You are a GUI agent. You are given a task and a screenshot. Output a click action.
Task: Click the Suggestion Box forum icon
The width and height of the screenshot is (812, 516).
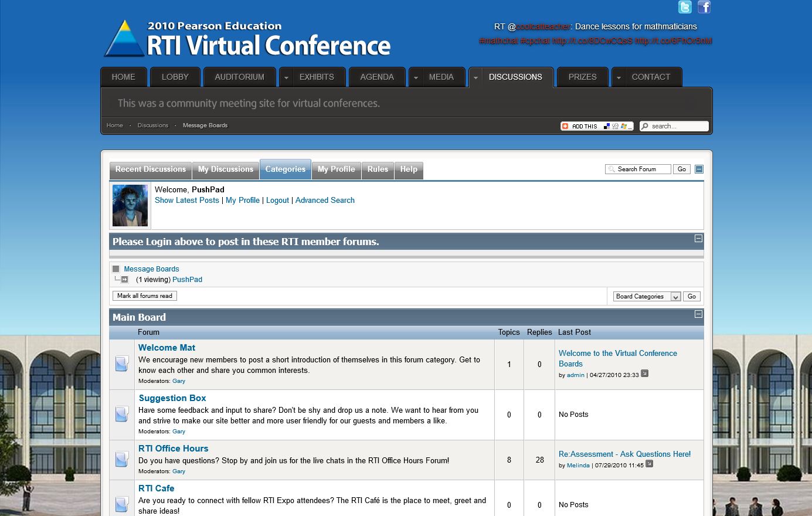pyautogui.click(x=121, y=415)
